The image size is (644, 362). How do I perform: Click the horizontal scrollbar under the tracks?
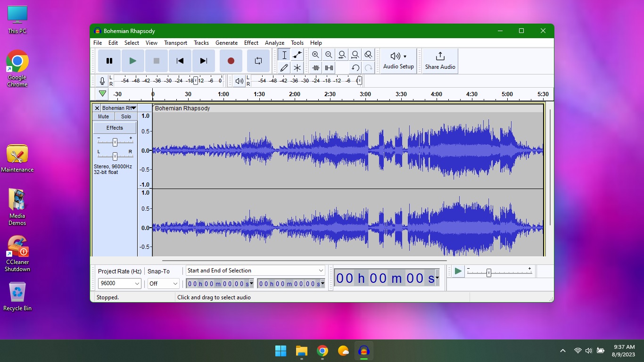304,260
